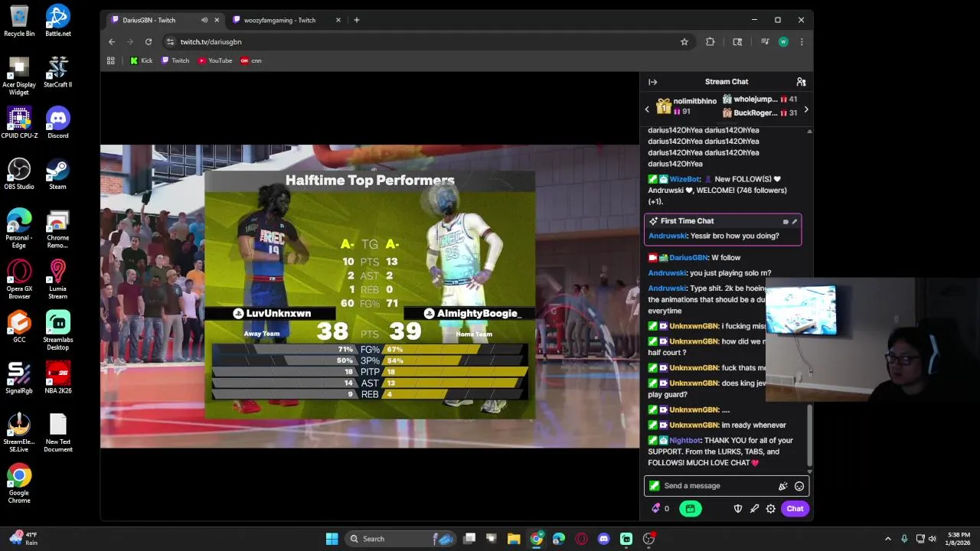Screen dimensions: 980x551
Task: Mute the DariusGBN tab audio icon
Action: pos(204,20)
